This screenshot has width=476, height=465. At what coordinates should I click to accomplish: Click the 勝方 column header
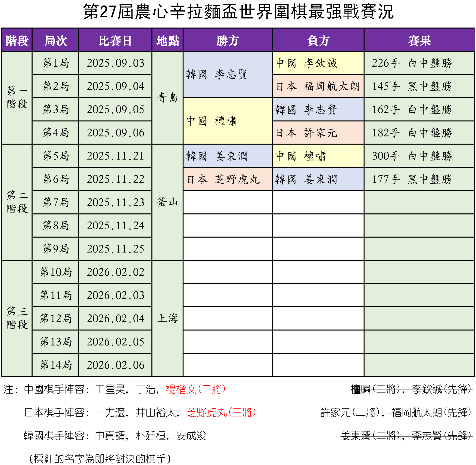(227, 40)
